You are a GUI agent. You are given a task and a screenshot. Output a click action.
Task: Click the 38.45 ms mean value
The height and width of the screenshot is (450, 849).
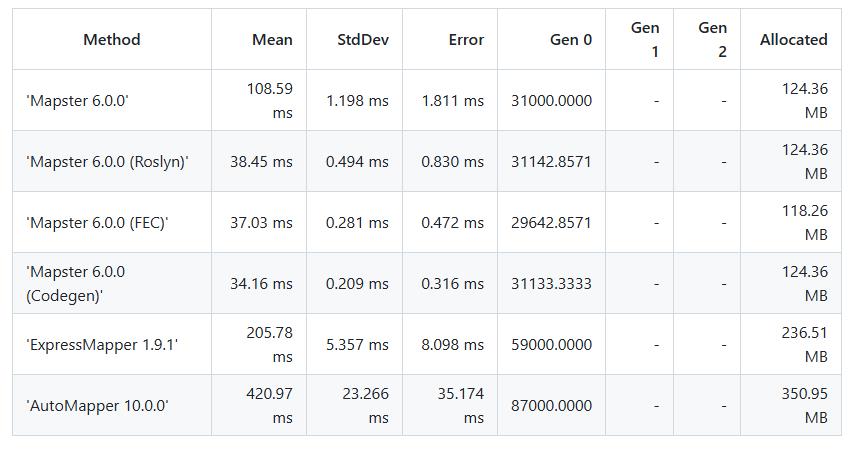tap(261, 162)
